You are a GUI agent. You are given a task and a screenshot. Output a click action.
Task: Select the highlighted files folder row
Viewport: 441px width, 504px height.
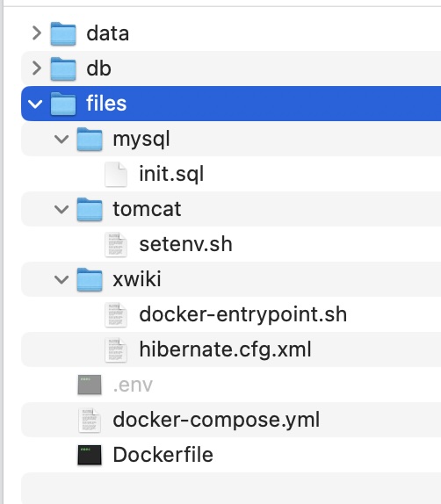[x=231, y=104]
